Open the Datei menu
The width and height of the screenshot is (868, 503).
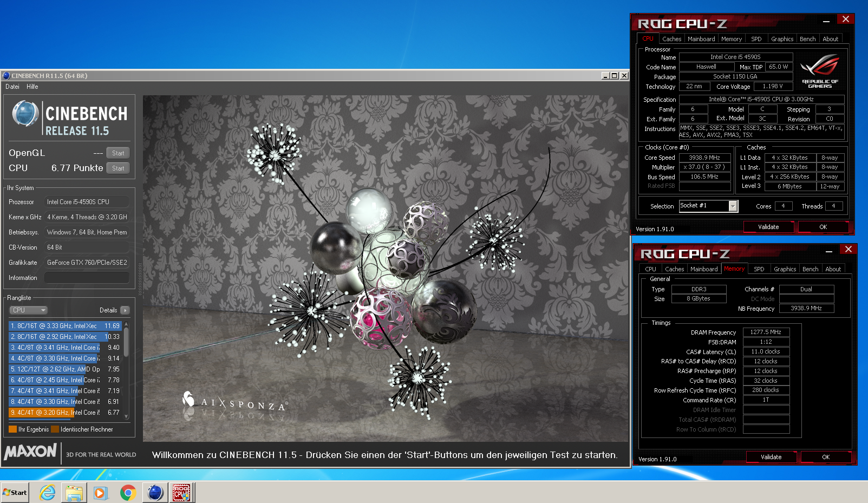pyautogui.click(x=12, y=87)
